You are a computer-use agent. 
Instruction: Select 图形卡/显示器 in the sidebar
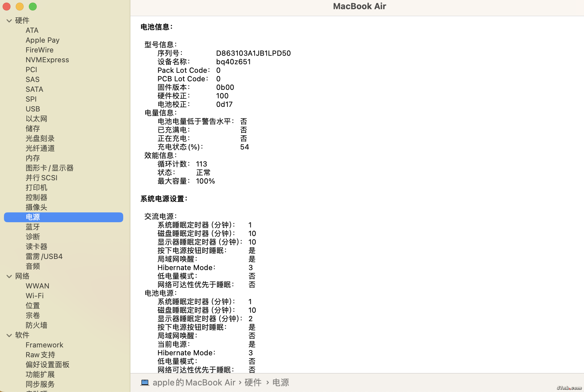click(x=49, y=168)
